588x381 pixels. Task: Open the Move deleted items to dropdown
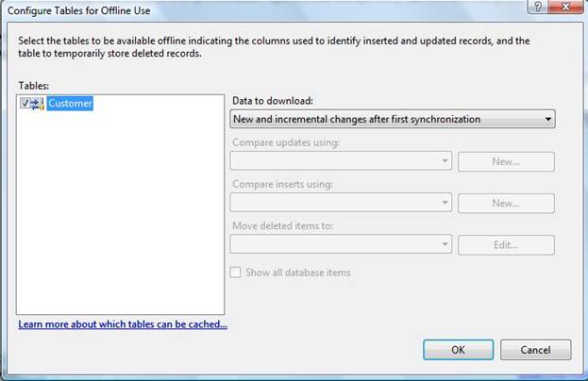tap(341, 244)
